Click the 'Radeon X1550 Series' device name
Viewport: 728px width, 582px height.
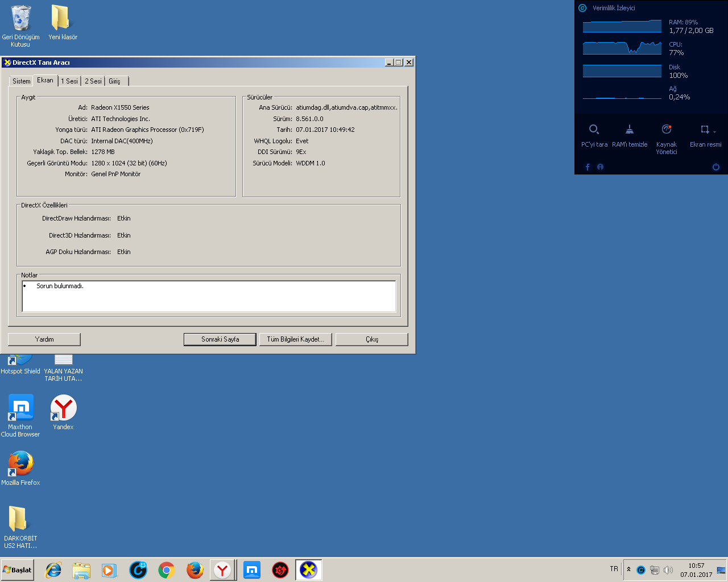[x=120, y=107]
